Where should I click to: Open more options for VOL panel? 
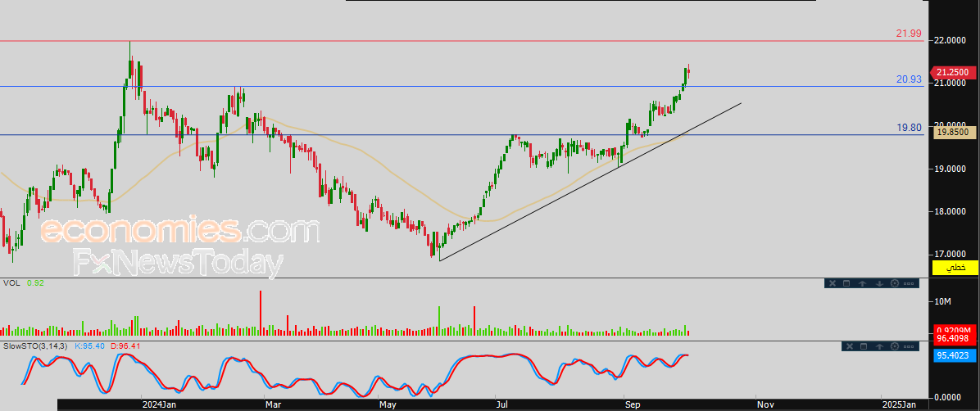[x=909, y=283]
